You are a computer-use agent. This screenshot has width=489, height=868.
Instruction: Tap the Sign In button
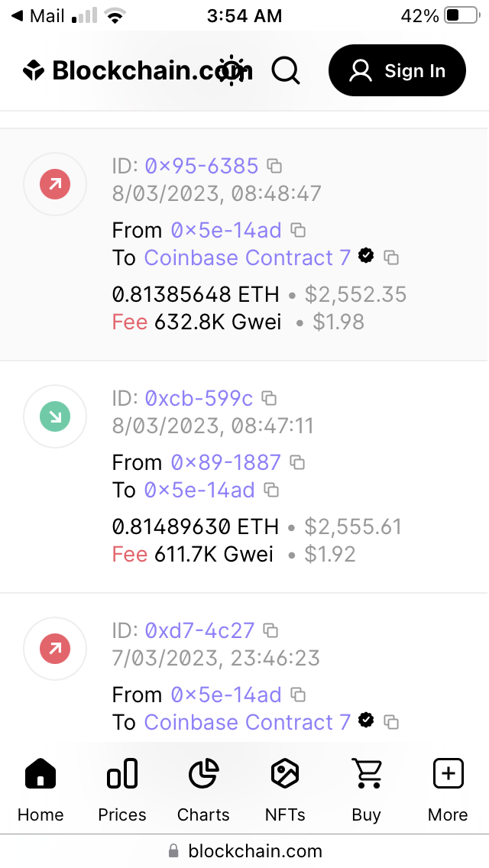pyautogui.click(x=397, y=71)
